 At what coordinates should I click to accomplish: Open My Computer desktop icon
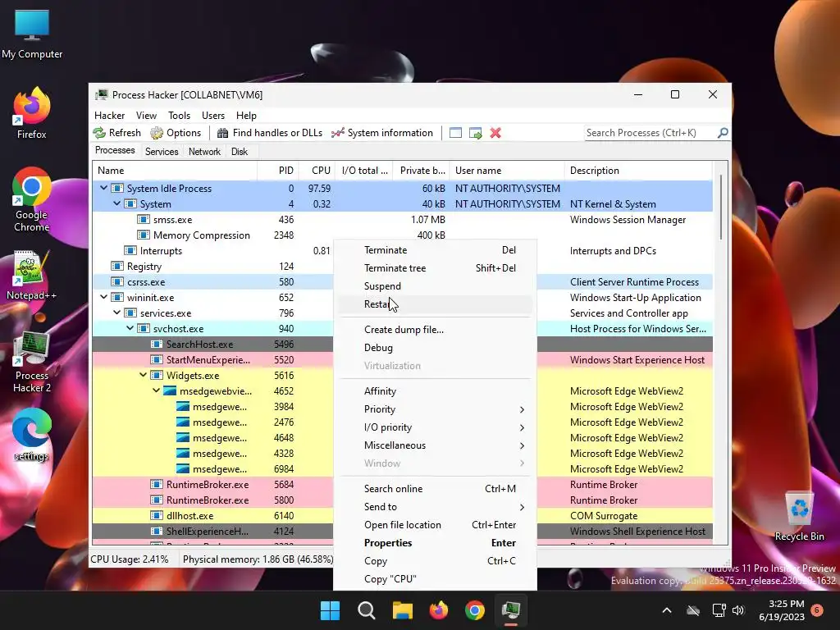tap(32, 34)
